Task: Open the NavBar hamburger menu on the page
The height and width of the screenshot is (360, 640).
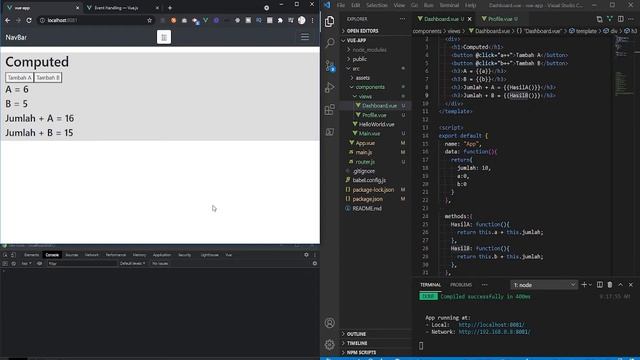Action: tap(305, 37)
